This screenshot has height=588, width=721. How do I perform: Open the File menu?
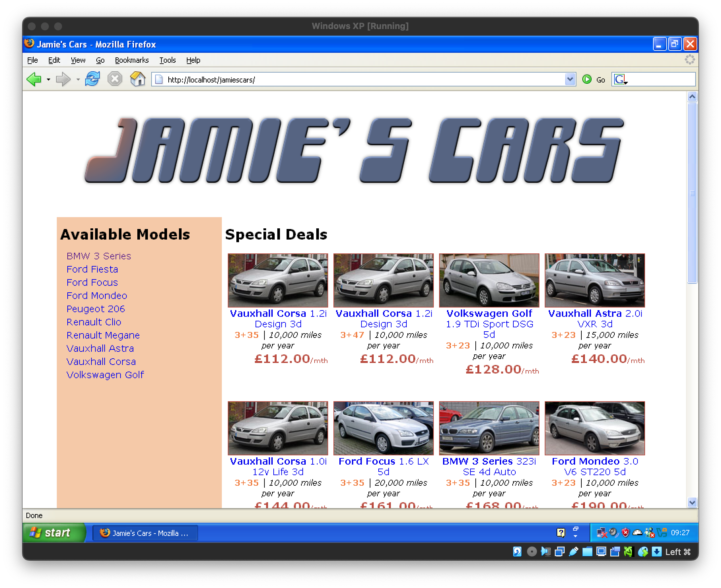(x=32, y=60)
